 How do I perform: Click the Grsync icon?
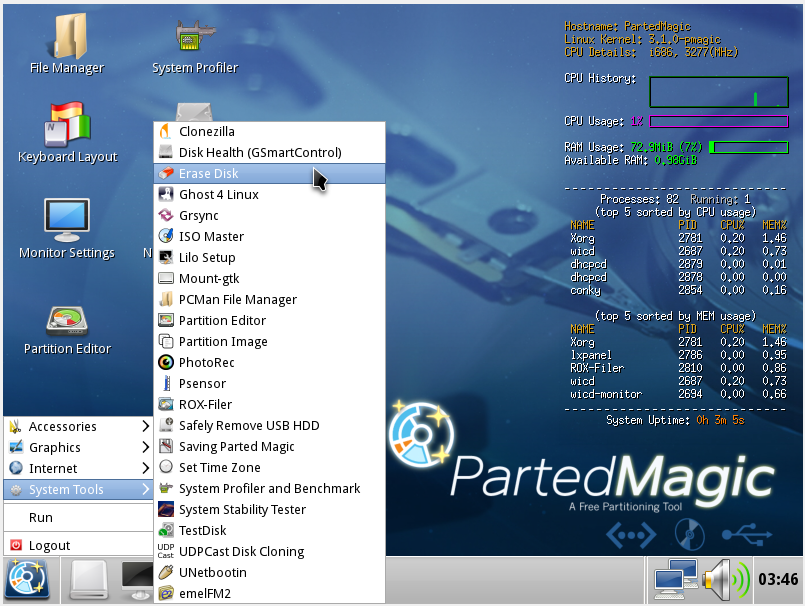pyautogui.click(x=165, y=216)
